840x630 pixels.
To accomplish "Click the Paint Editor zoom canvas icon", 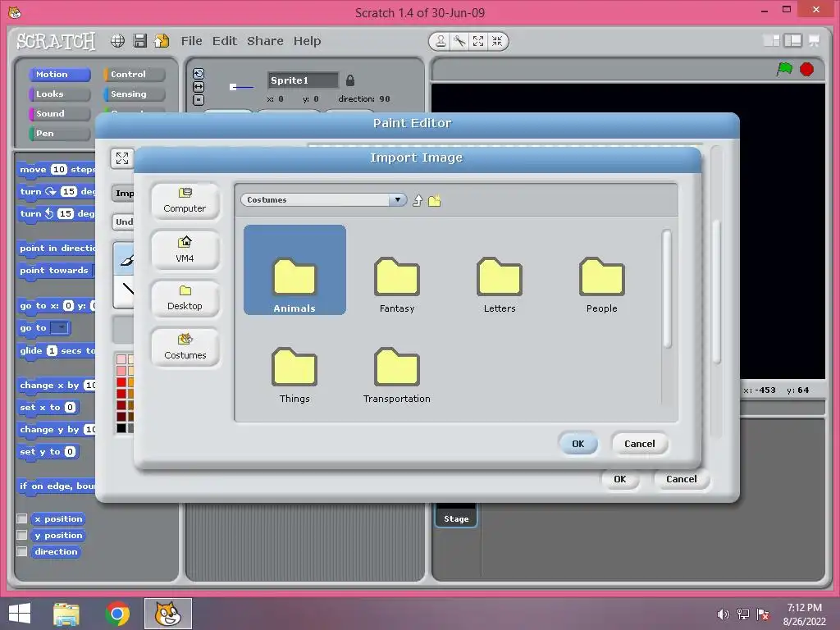I will coord(122,158).
